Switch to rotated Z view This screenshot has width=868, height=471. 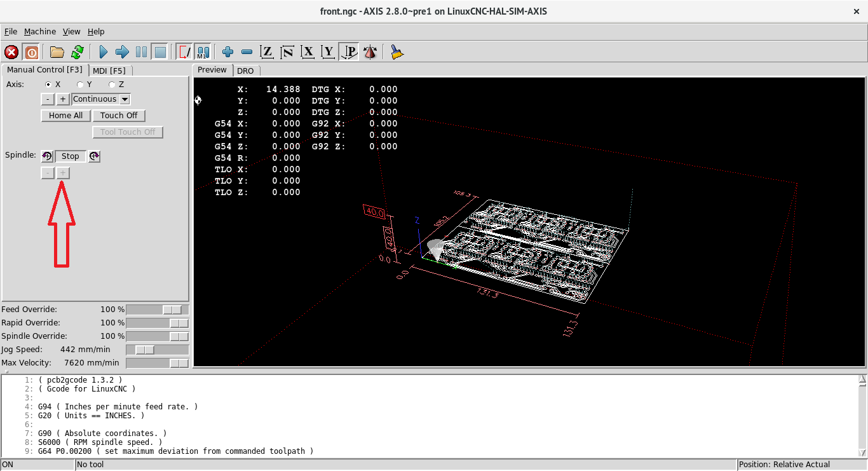click(x=288, y=52)
